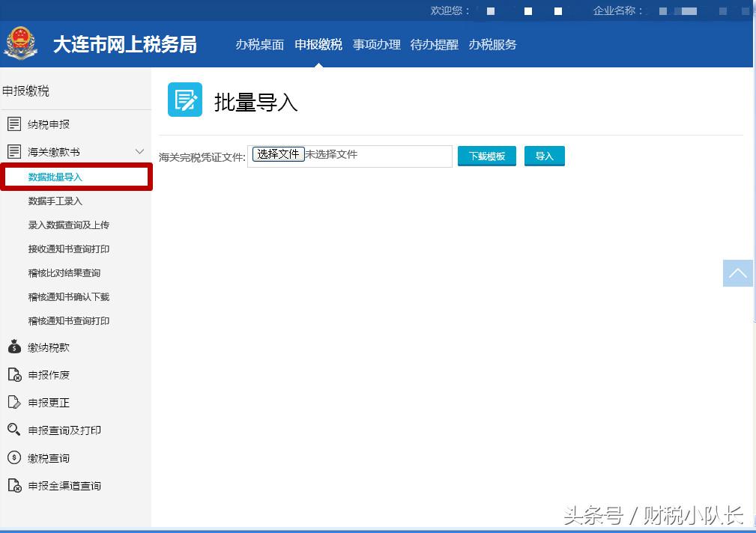
Task: Open the 办税桌面 menu item
Action: click(x=260, y=45)
